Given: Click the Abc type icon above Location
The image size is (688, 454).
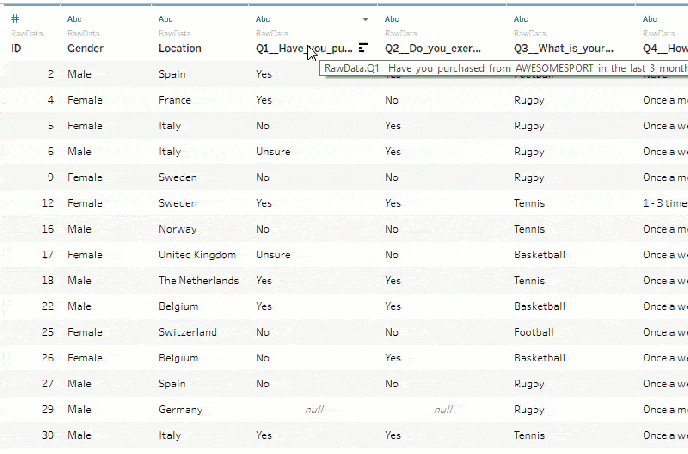Looking at the screenshot, I should 165,19.
